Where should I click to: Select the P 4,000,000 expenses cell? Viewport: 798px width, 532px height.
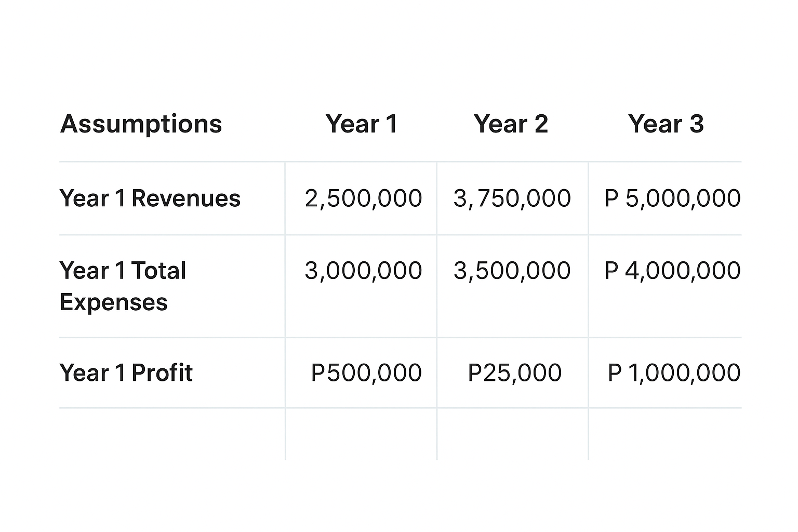pyautogui.click(x=672, y=271)
